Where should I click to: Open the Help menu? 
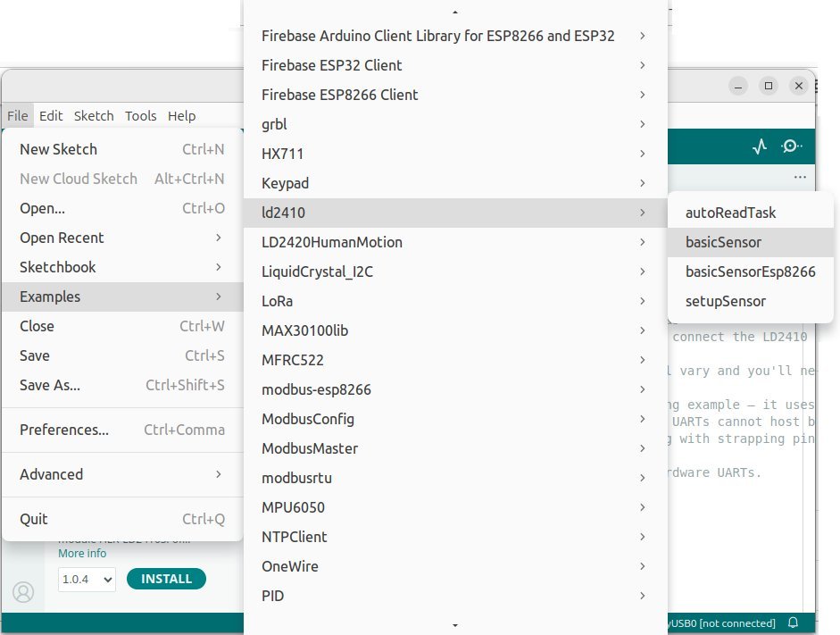point(181,116)
